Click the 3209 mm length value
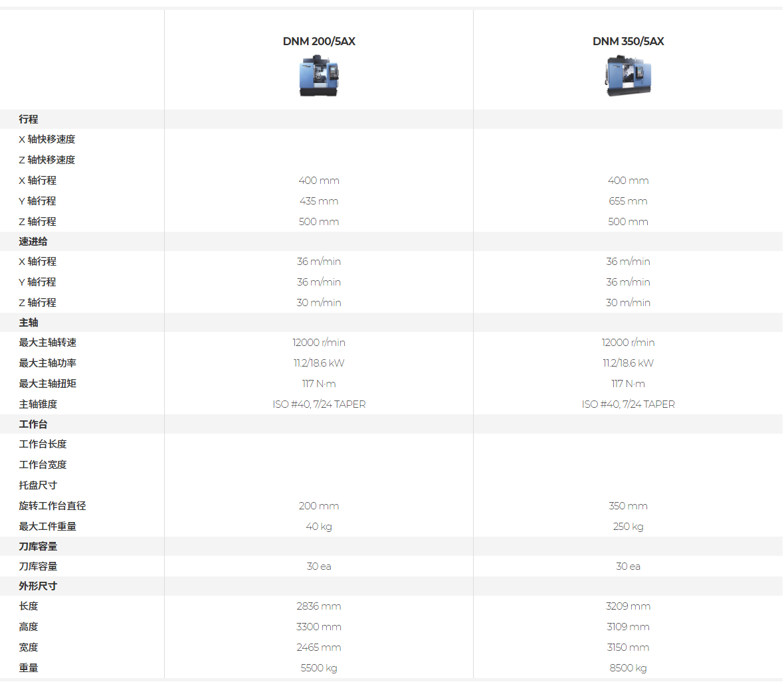This screenshot has height=690, width=784. click(628, 606)
